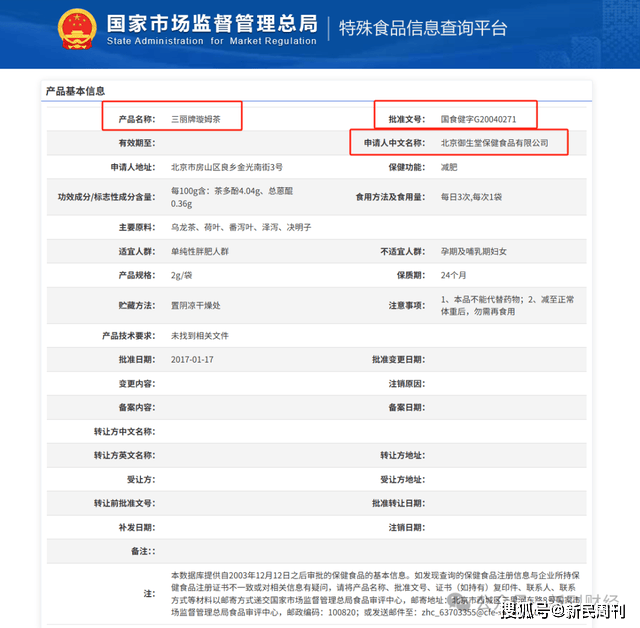Select 未找到相关文件 text
This screenshot has height=628, width=640.
click(200, 335)
